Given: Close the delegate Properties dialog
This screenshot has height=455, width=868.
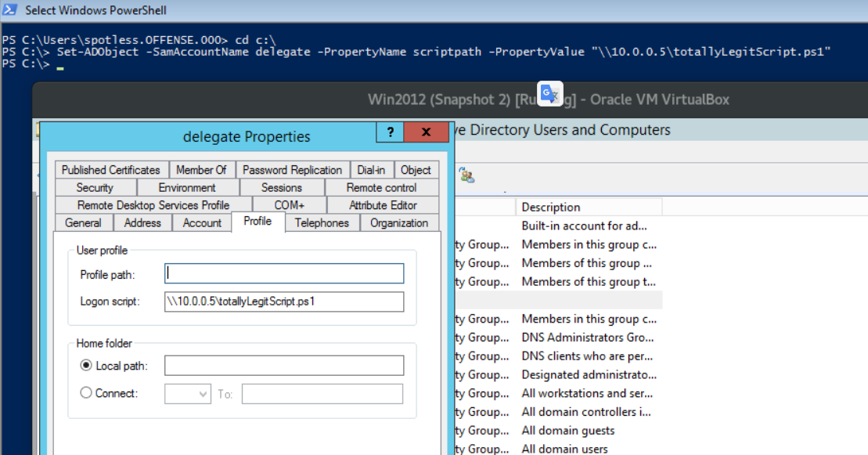Looking at the screenshot, I should (x=427, y=132).
